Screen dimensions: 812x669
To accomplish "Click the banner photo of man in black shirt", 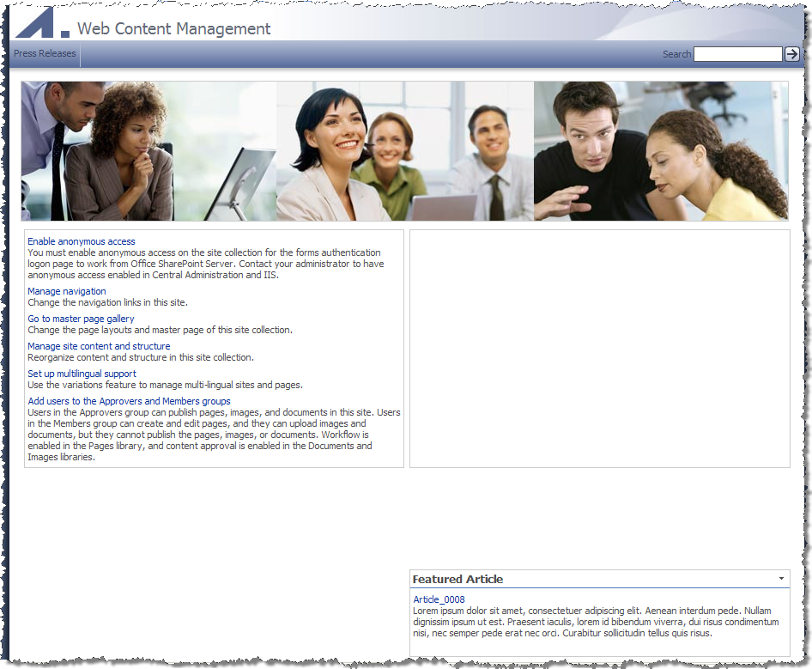I will point(661,151).
